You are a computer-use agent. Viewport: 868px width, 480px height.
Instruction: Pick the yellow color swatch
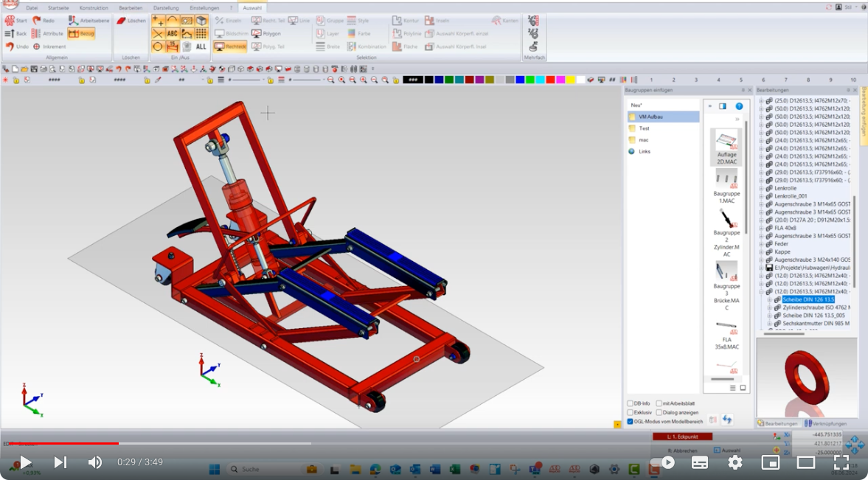coord(570,80)
